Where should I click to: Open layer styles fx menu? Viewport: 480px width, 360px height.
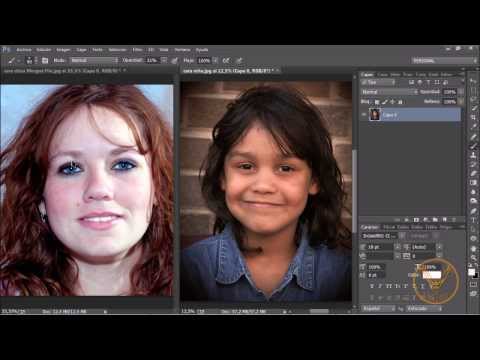pos(407,220)
